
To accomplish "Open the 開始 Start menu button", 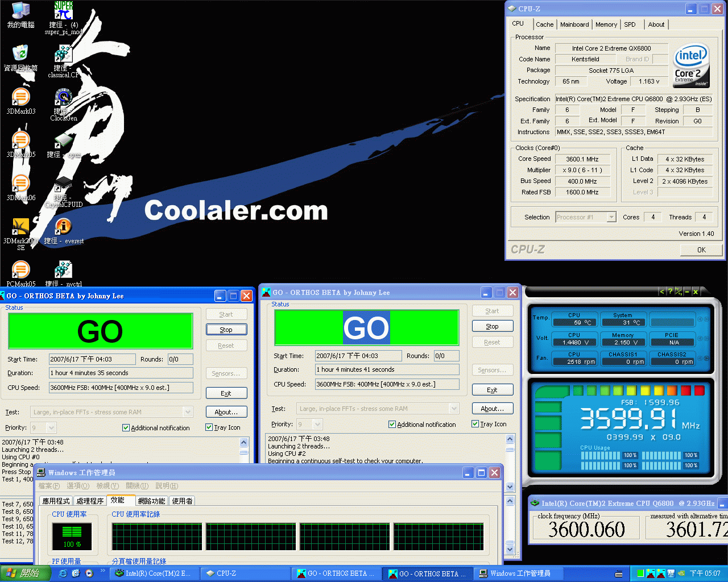I will (x=26, y=573).
